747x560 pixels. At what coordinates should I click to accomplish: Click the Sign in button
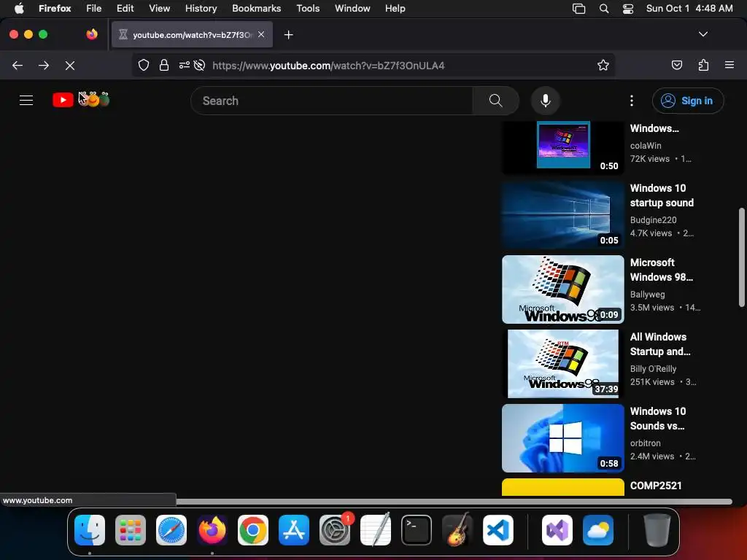(687, 101)
